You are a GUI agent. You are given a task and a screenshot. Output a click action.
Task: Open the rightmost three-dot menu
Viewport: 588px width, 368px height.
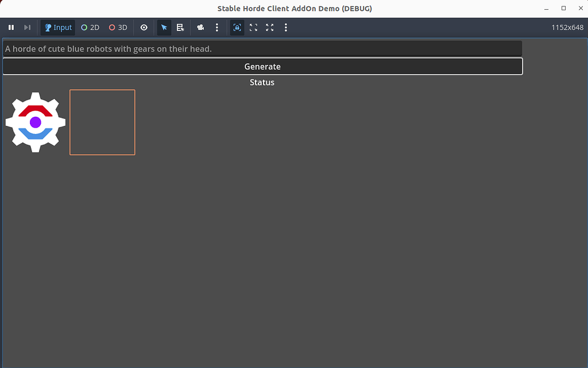coord(285,27)
